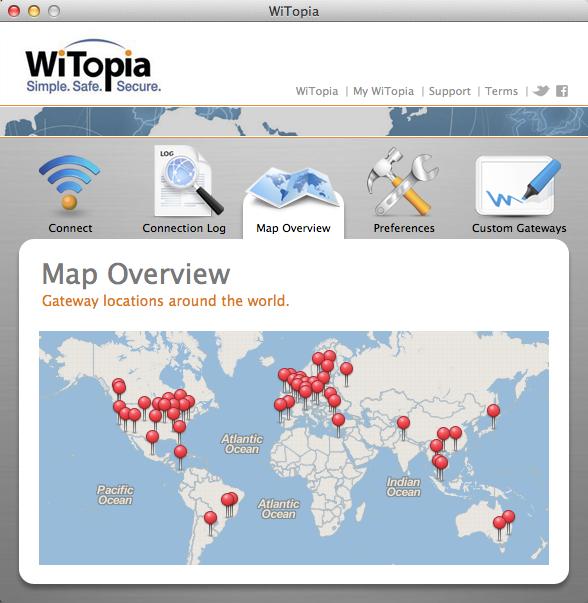Select the easternmost gateway pin in Australia
Image resolution: width=588 pixels, height=603 pixels.
click(508, 516)
